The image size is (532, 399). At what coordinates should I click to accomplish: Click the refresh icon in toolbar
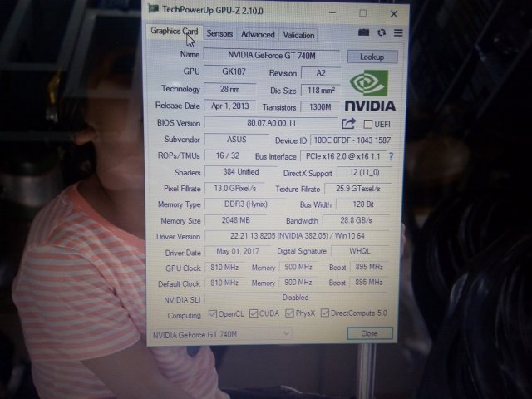381,33
